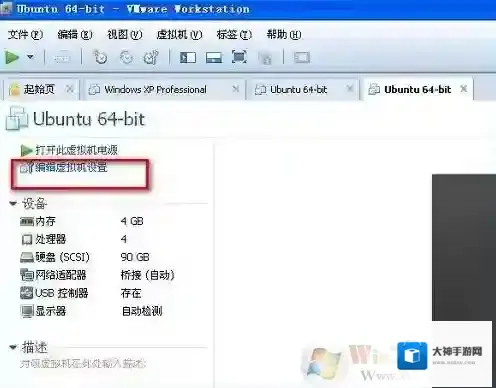Open the 编辑(E) menu
Image resolution: width=496 pixels, height=388 pixels.
pos(75,34)
